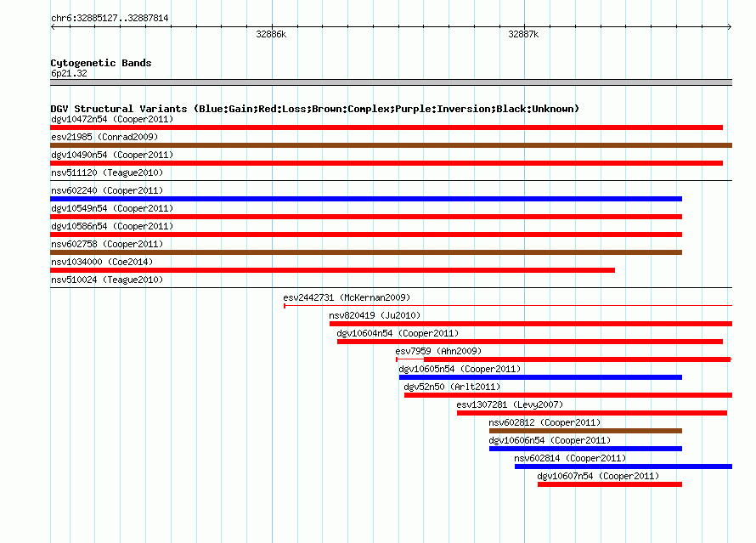Click the esv1307281 (Levy2007) label
This screenshot has height=543, width=756.
[510, 404]
